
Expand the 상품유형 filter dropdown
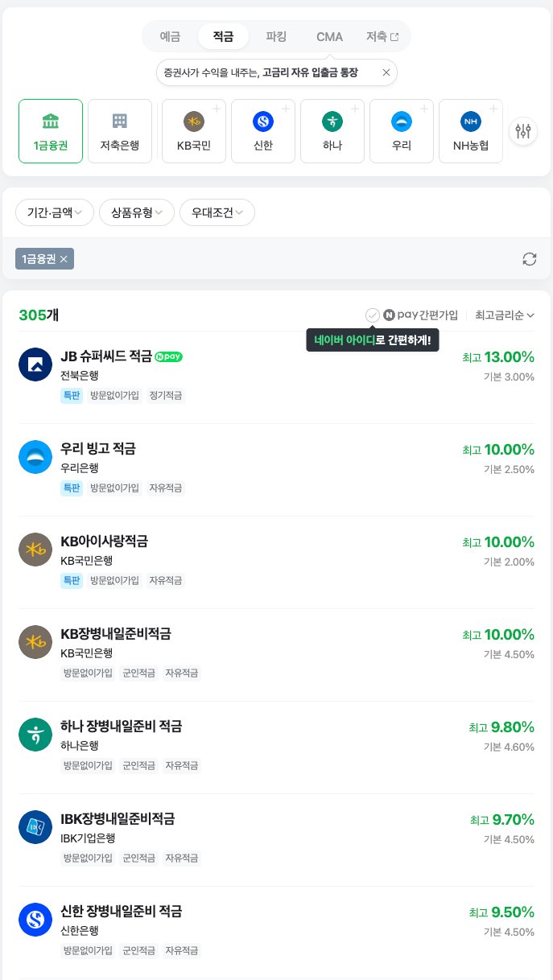point(136,212)
